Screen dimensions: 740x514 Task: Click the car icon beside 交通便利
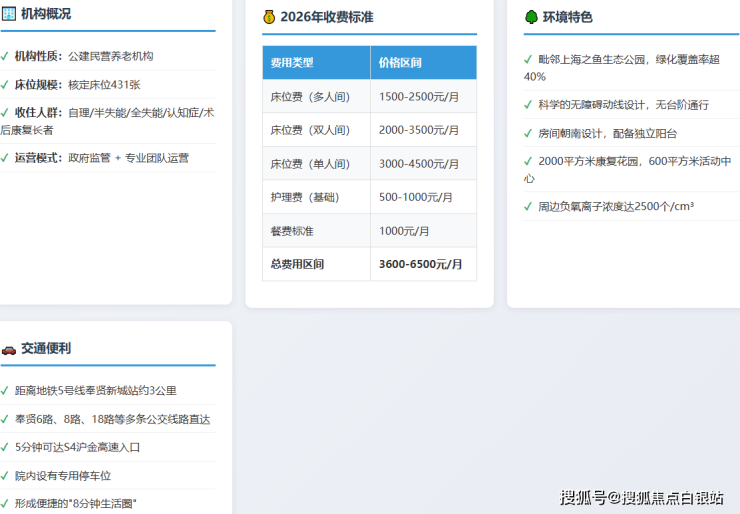click(8, 349)
